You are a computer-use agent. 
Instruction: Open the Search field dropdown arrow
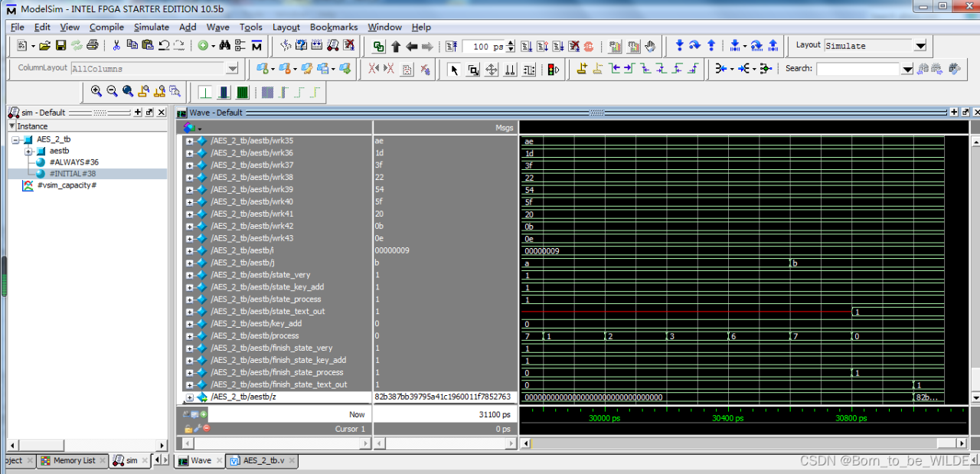pos(907,69)
